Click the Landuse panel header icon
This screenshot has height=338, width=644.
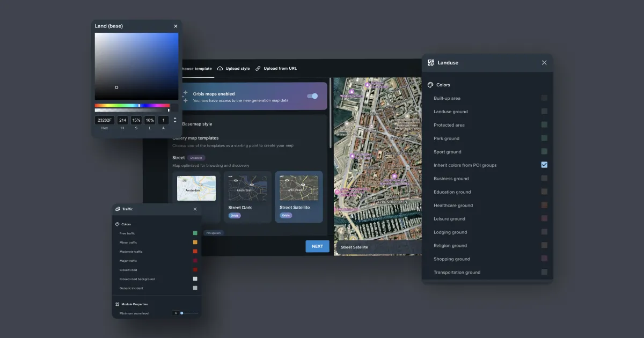click(431, 63)
